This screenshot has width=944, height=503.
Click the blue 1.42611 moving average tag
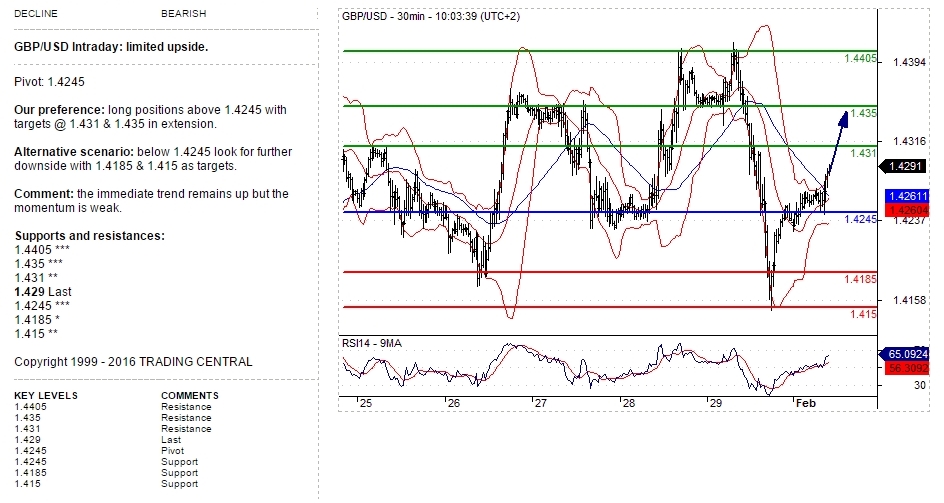tap(908, 196)
